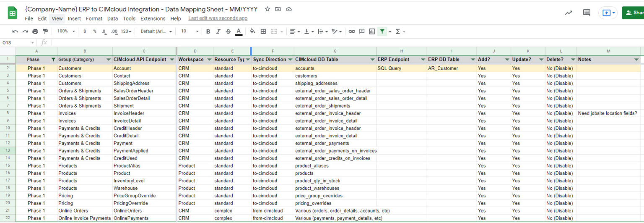644x223 pixels.
Task: Open the File menu
Action: (29, 18)
